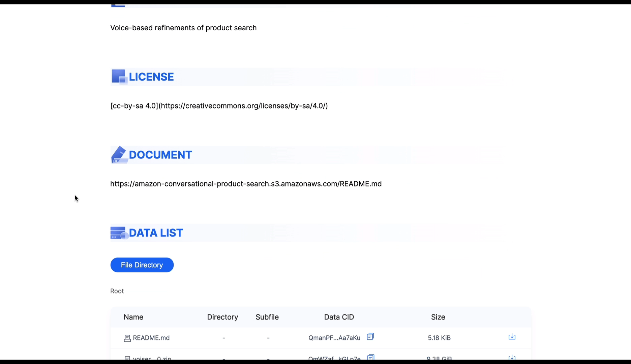Viewport: 631px width, 364px height.
Task: Click the DOCUMENT pencil icon
Action: pyautogui.click(x=119, y=155)
